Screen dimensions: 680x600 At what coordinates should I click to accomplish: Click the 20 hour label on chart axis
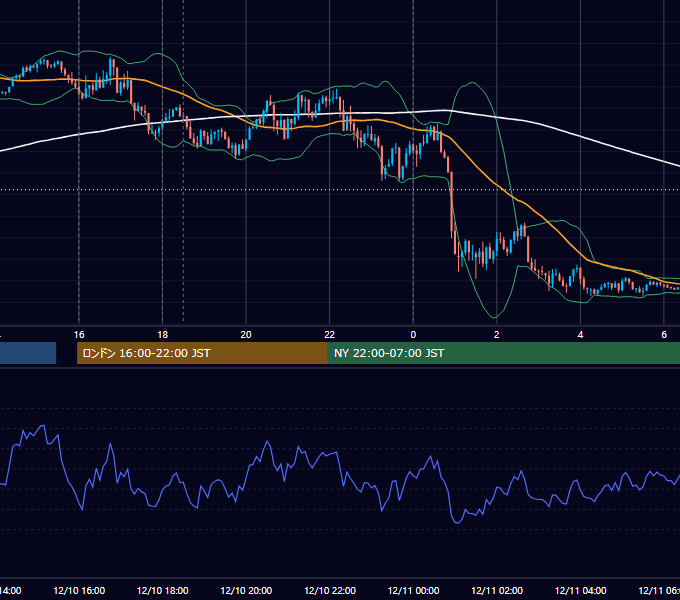click(x=246, y=335)
